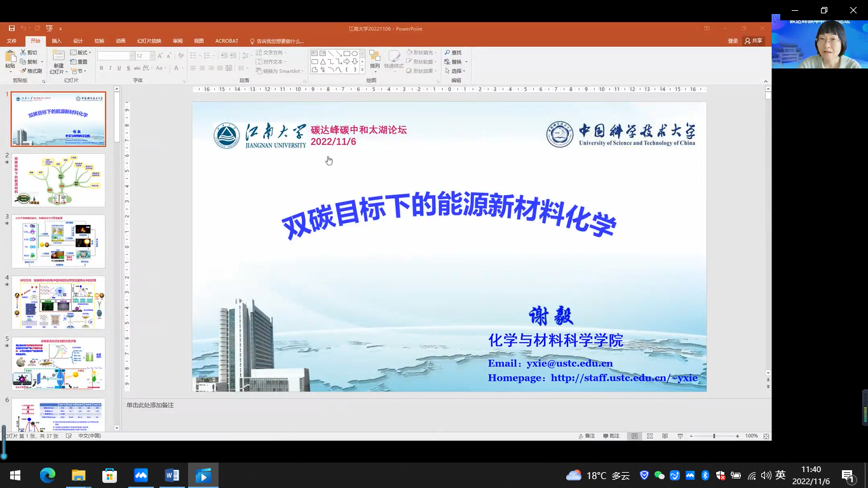Viewport: 868px width, 488px height.
Task: Click the Share (共享) button
Action: point(754,41)
